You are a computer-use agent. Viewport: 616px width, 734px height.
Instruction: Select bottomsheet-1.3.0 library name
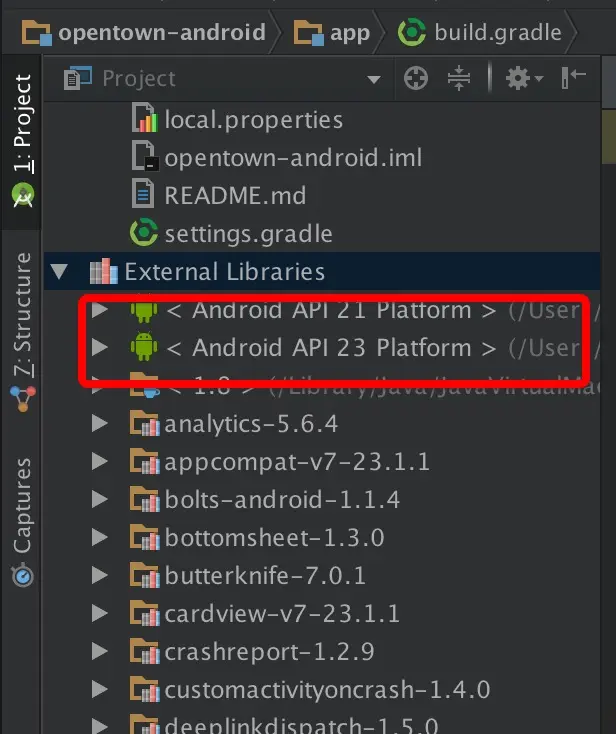[274, 537]
